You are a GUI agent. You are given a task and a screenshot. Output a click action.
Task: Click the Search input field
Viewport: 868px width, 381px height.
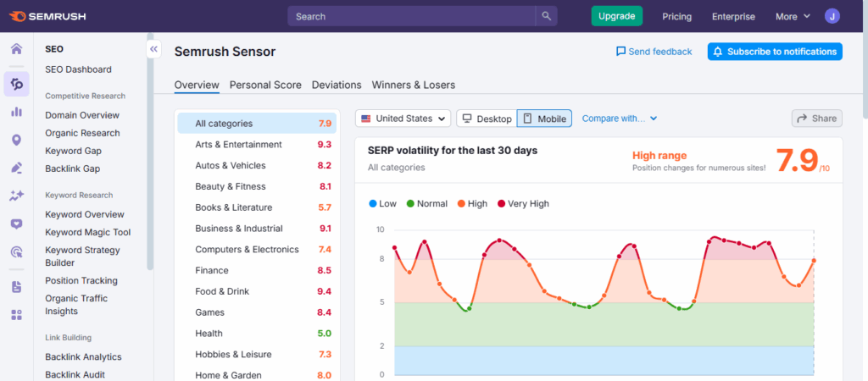pyautogui.click(x=411, y=16)
